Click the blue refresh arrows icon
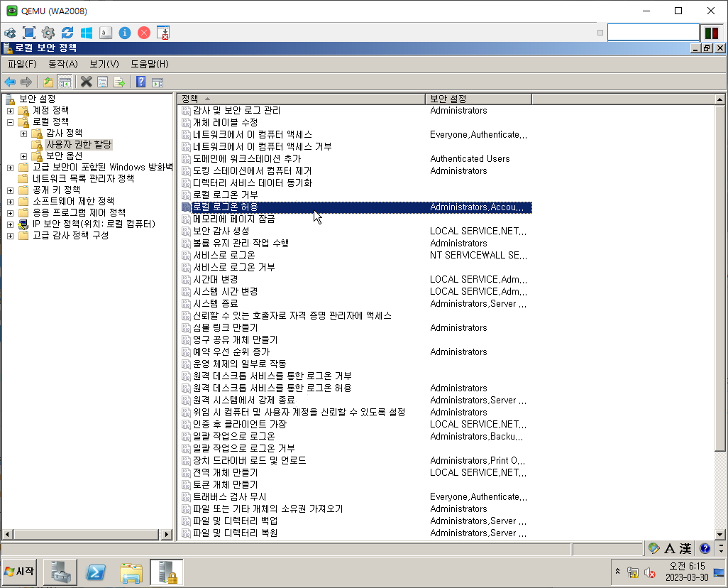The height and width of the screenshot is (588, 728). coord(67,33)
